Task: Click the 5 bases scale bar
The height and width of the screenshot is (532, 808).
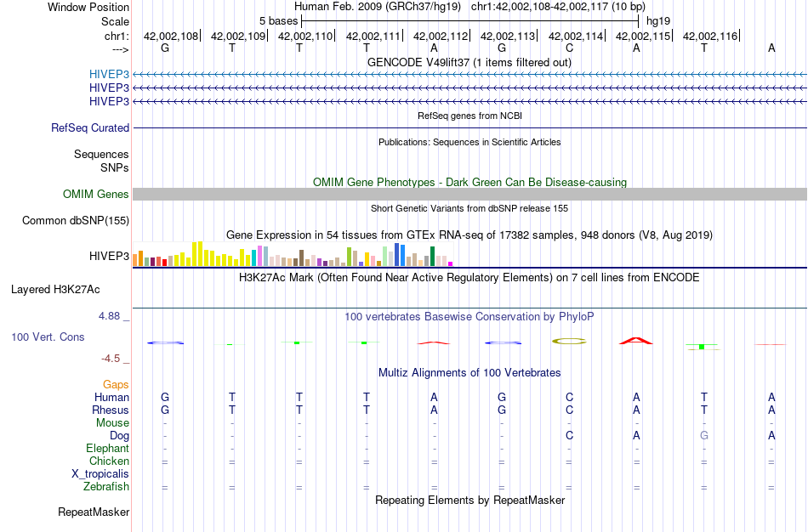Action: pyautogui.click(x=470, y=21)
